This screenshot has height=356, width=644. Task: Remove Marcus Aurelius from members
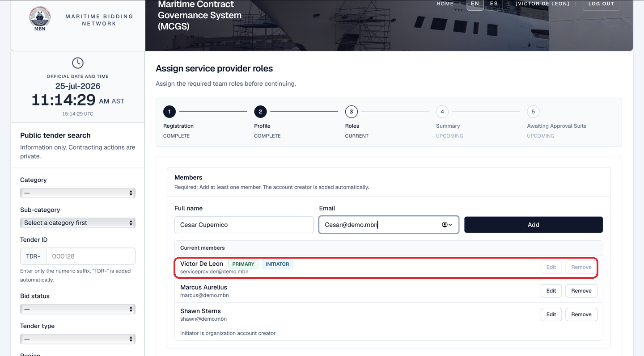pos(581,291)
